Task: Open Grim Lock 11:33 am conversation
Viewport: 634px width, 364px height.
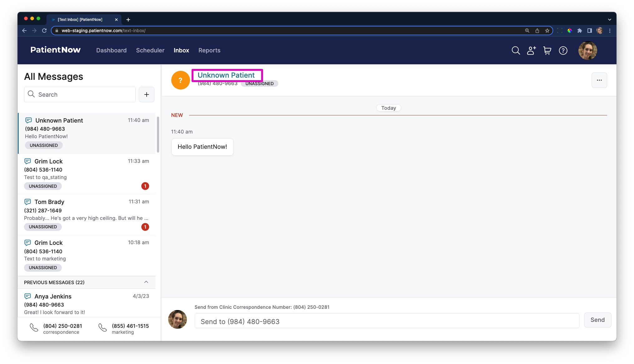Action: point(87,174)
